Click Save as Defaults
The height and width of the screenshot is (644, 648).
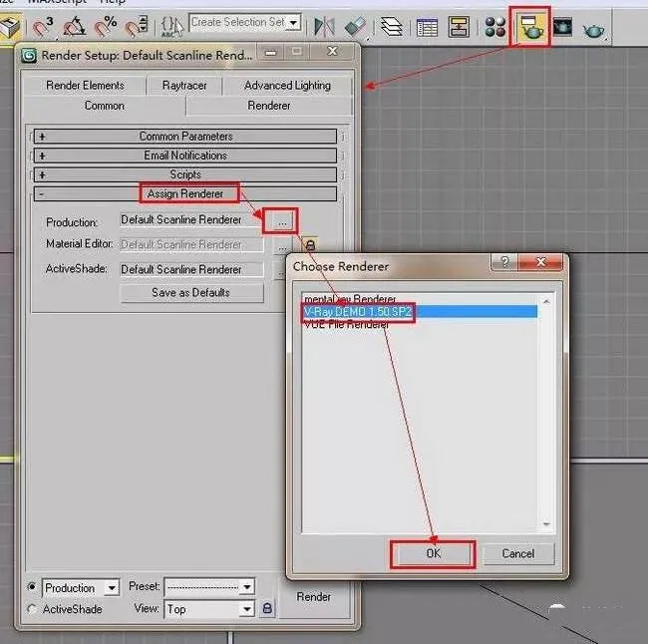click(191, 293)
